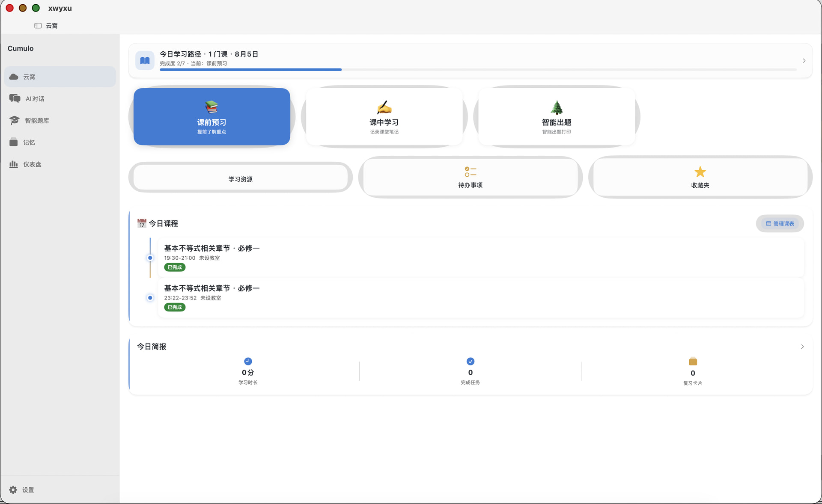Click the gear icon beside 设置
Screen dimensions: 822x504
[13, 490]
